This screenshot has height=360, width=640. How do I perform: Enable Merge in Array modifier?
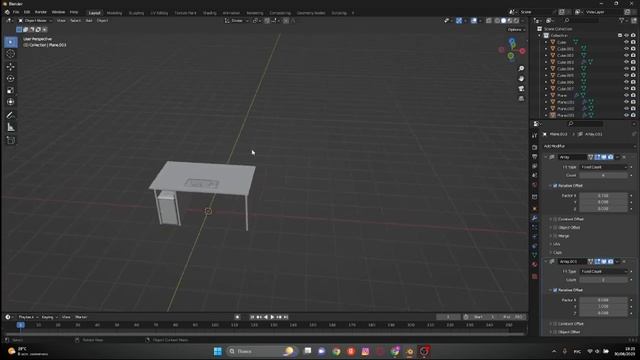(x=555, y=236)
